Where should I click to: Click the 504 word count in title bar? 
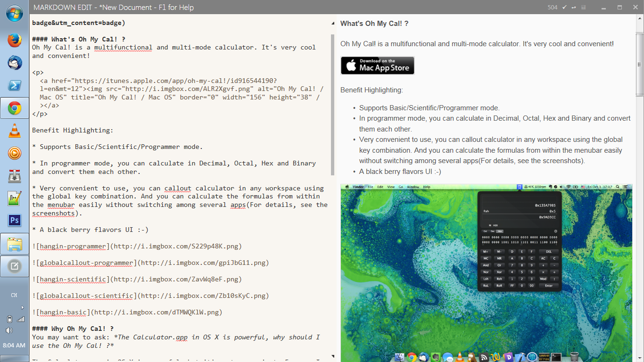tap(553, 8)
